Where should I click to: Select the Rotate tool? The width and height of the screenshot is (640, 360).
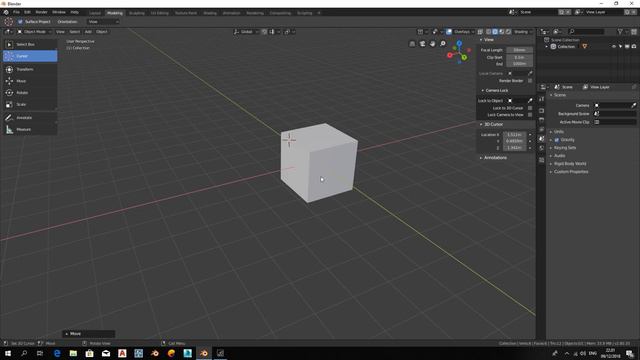pyautogui.click(x=30, y=93)
